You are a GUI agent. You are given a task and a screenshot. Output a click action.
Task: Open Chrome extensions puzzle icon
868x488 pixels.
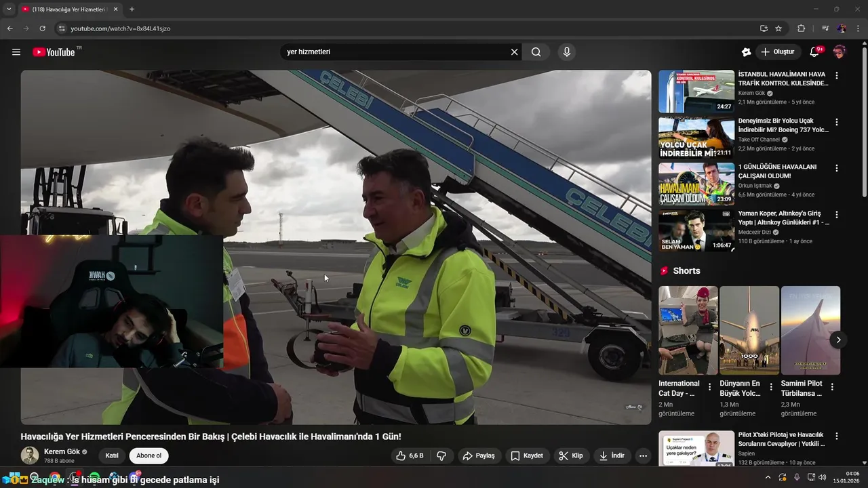(801, 28)
